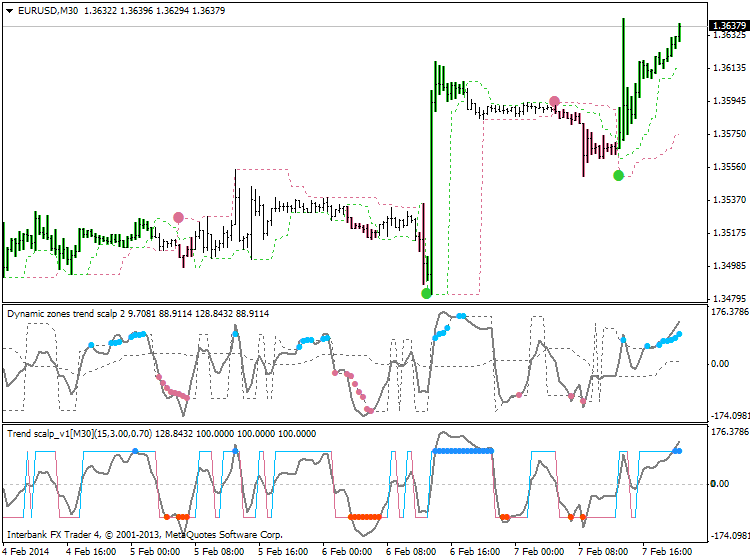Click the 4 Feb 16:00 time label
Viewport: 750px width, 560px height.
point(91,551)
